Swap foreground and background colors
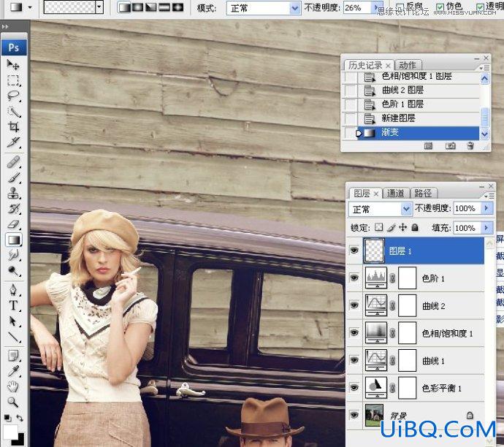Viewport: 504px width, 447px height. click(x=20, y=418)
